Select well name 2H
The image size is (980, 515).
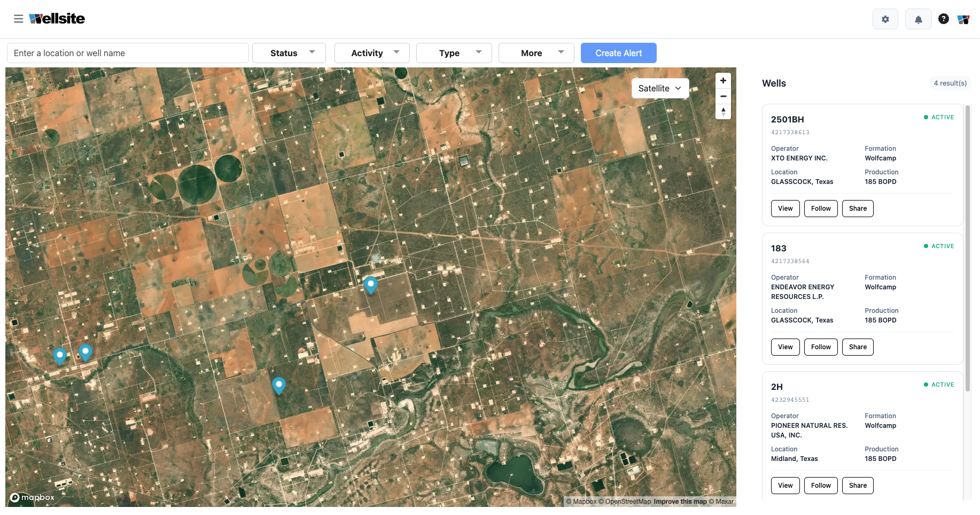pyautogui.click(x=777, y=387)
